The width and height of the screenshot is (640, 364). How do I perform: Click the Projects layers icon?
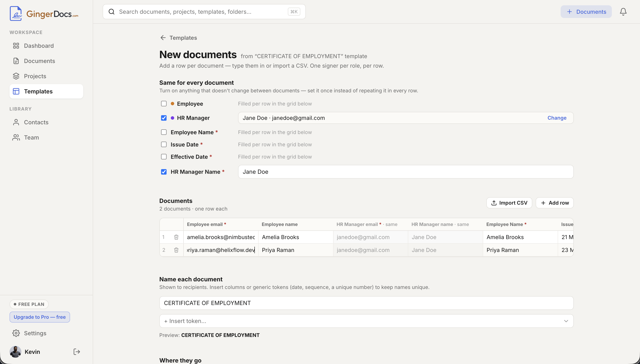pyautogui.click(x=16, y=76)
